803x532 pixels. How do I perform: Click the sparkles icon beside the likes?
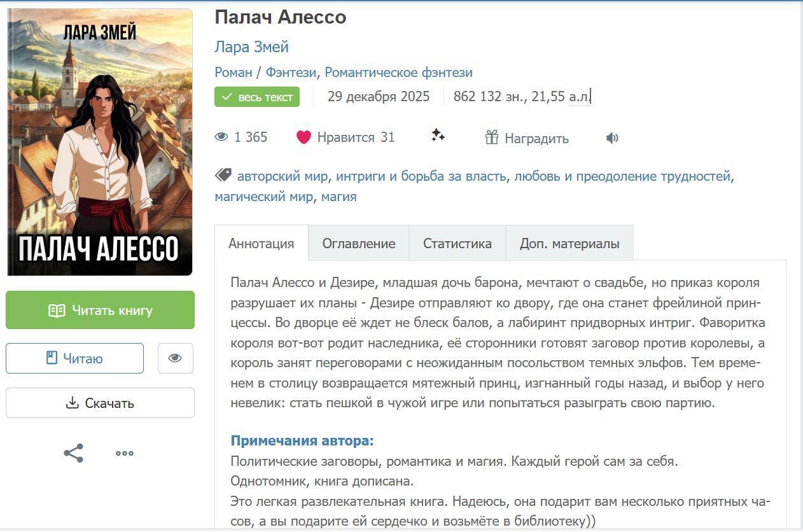point(438,135)
